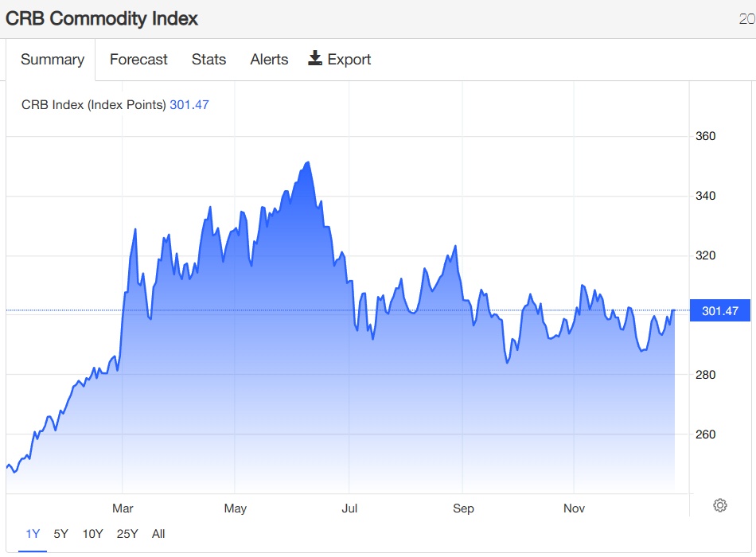Select the Stats tab
The width and height of the screenshot is (756, 557).
tap(208, 60)
